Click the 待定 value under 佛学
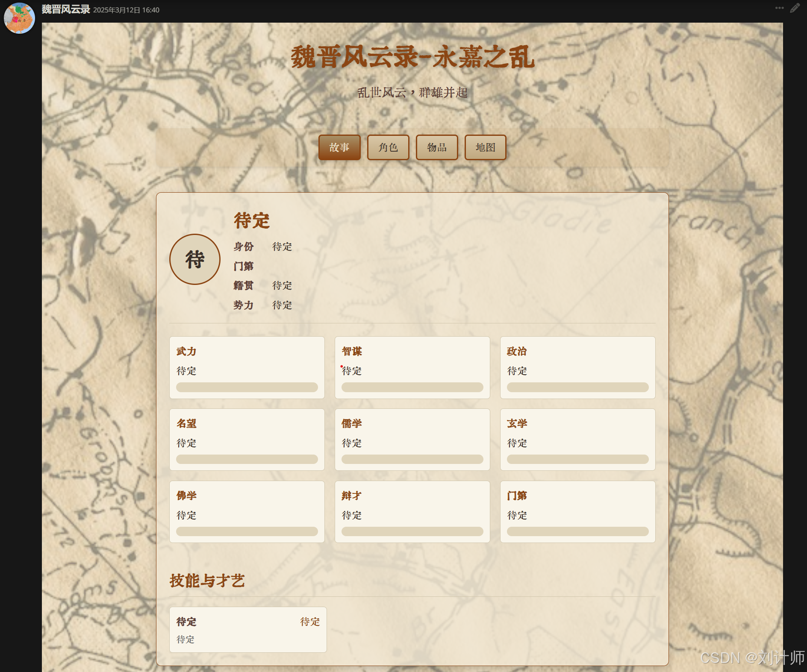The image size is (807, 672). coord(186,516)
